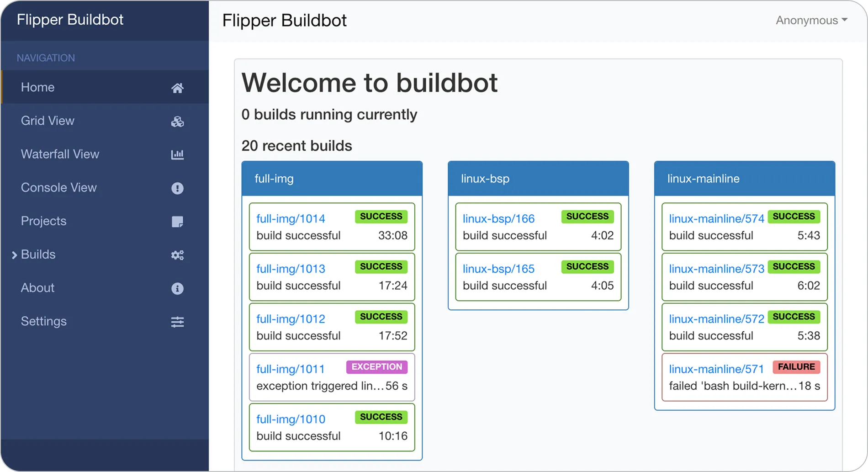Open build full-img/1014 link
The image size is (868, 472).
pyautogui.click(x=291, y=218)
